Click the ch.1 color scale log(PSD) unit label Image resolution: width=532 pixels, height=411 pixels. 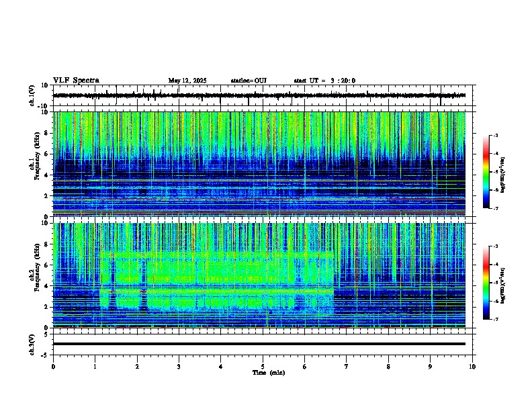coord(502,175)
